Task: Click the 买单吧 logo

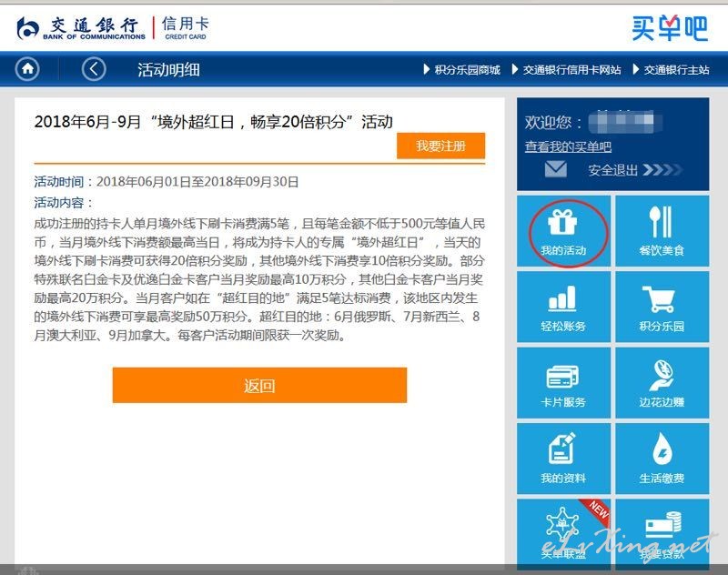Action: [x=670, y=28]
